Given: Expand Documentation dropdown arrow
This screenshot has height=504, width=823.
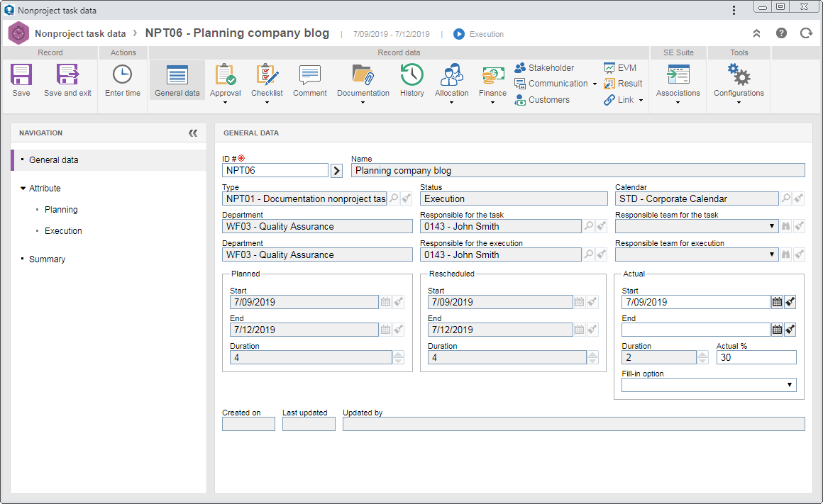Looking at the screenshot, I should tap(363, 103).
